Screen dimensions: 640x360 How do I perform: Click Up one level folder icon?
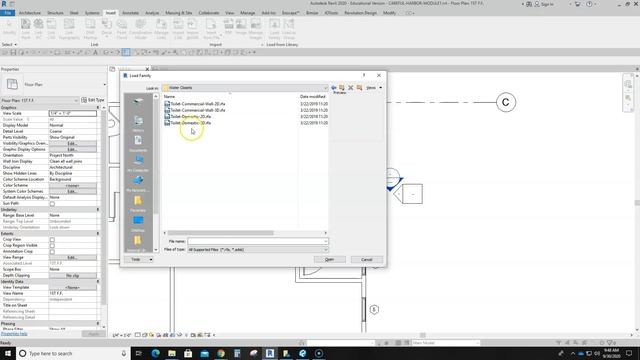342,88
